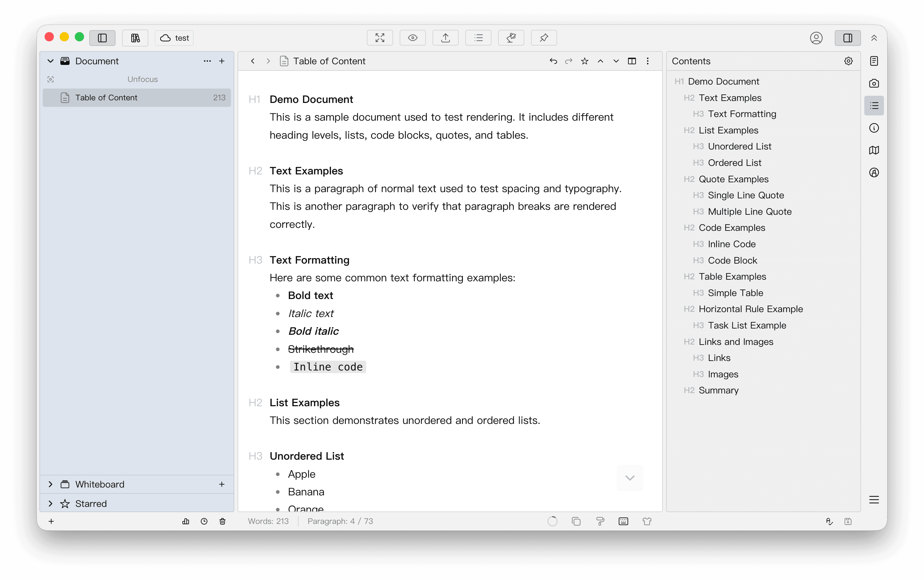Jump to Code Examples in Contents
Image resolution: width=924 pixels, height=579 pixels.
click(x=732, y=228)
